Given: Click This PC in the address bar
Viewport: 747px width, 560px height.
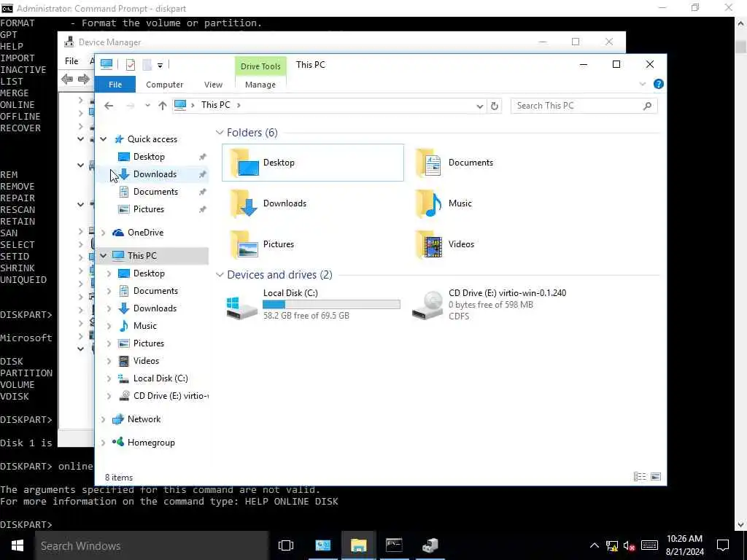Looking at the screenshot, I should coord(215,105).
